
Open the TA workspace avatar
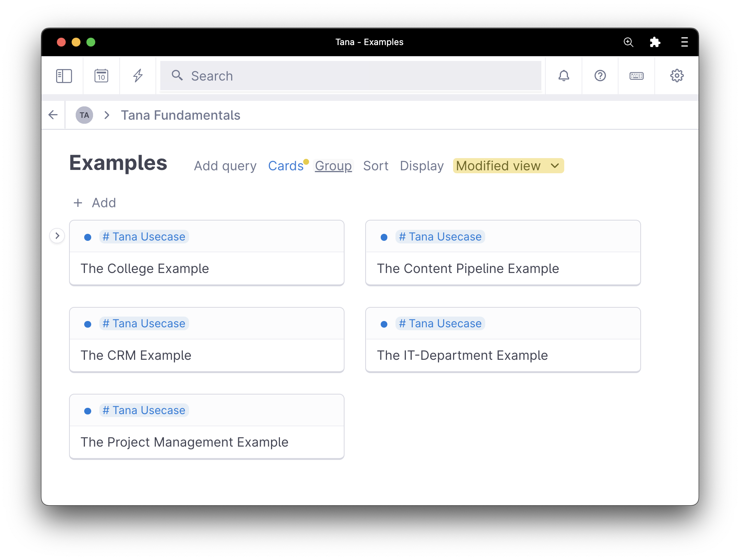(84, 115)
